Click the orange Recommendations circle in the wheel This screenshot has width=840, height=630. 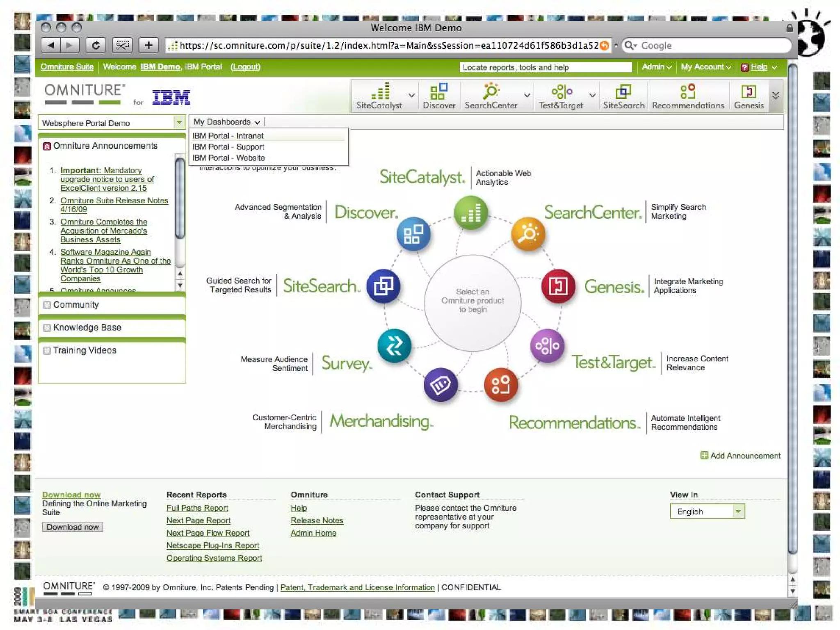[501, 385]
